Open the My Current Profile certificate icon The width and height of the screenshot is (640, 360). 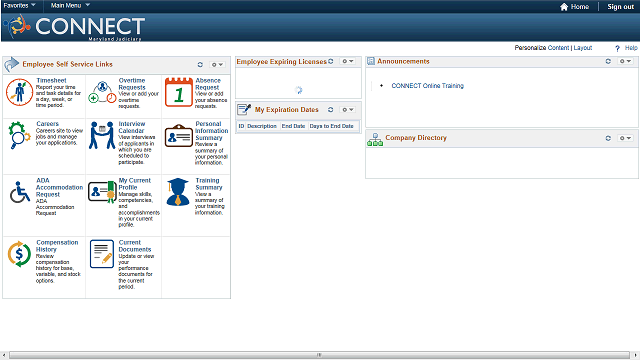tap(102, 192)
